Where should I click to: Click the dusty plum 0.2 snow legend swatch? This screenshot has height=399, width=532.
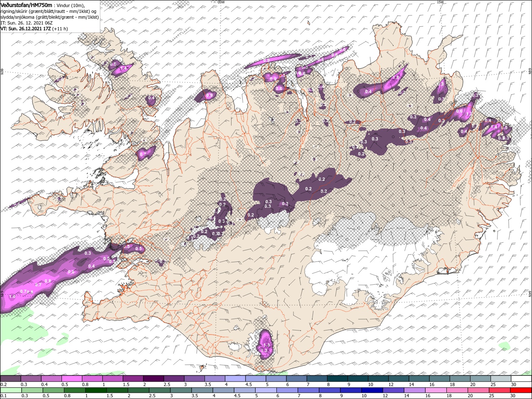(x=10, y=379)
